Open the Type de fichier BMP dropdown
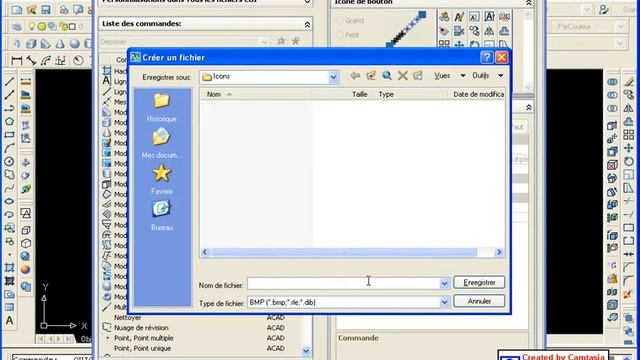640x360 pixels. 444,302
